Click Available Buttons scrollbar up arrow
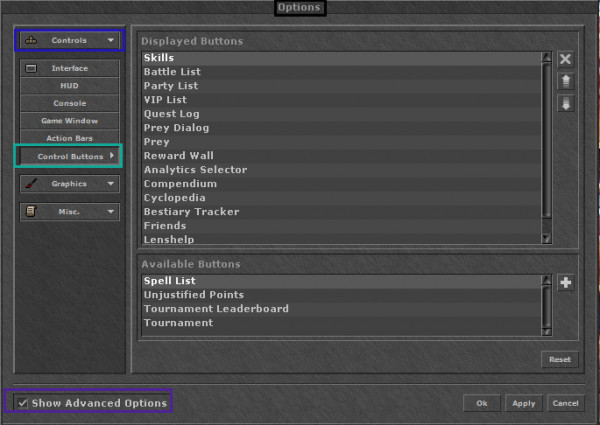 pyautogui.click(x=546, y=280)
